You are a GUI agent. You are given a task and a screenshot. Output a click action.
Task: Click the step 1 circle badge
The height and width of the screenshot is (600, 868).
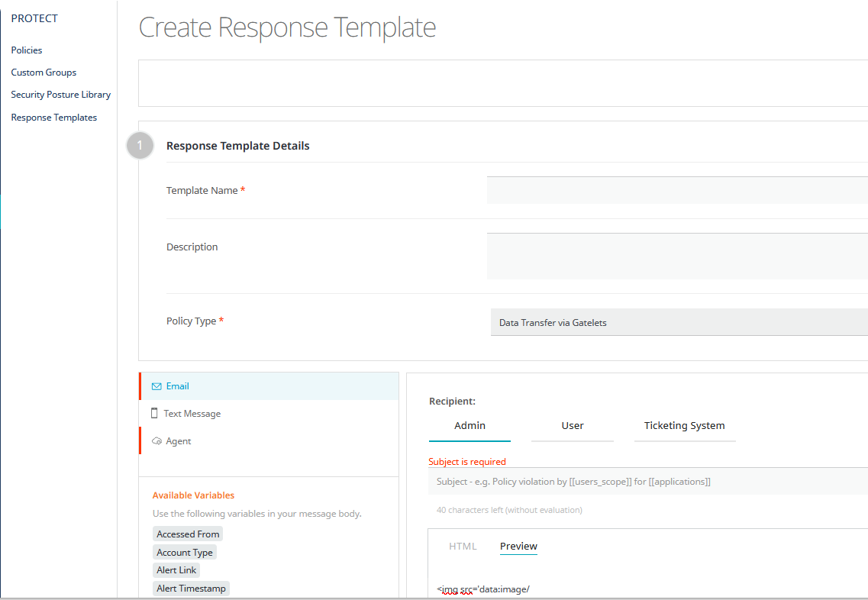point(140,146)
